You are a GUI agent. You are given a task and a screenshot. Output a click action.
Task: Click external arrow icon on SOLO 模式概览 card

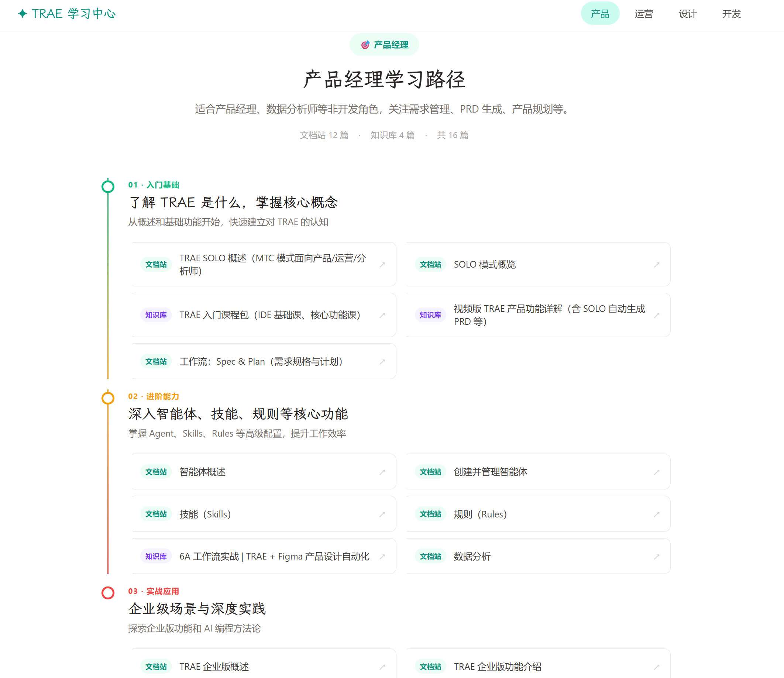tap(657, 265)
